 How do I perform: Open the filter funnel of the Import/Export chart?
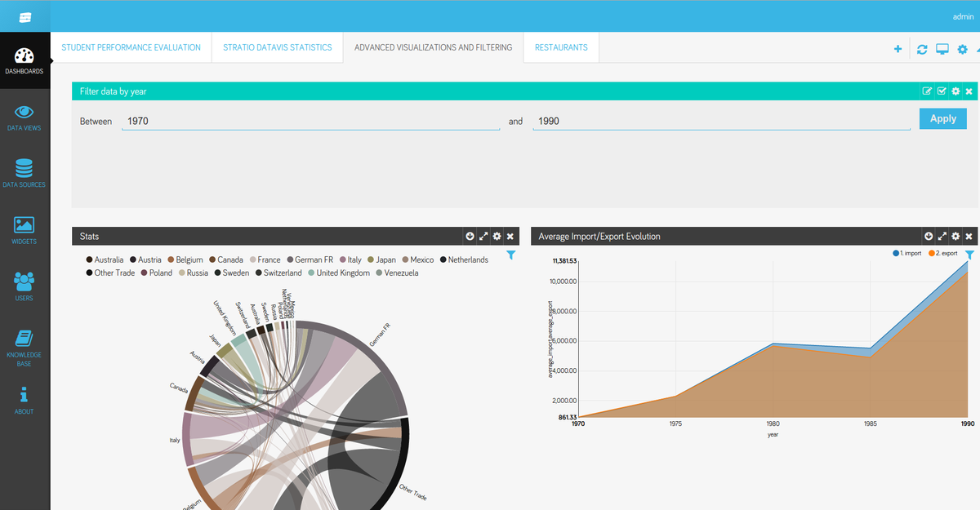(x=969, y=255)
